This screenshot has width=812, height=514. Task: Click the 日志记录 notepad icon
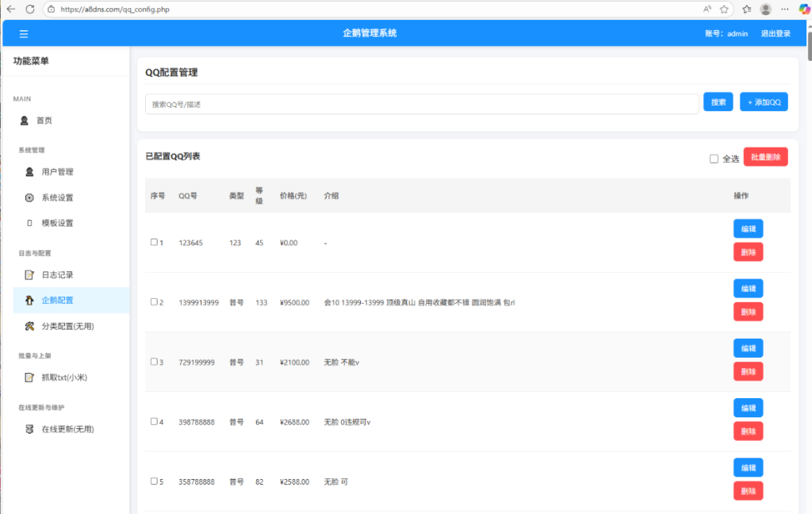click(x=29, y=275)
